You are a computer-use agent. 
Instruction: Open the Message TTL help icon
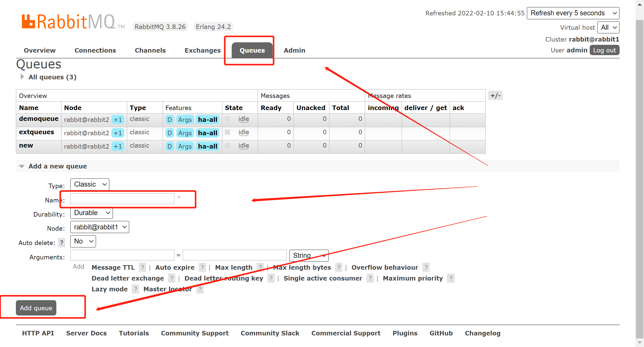tap(142, 267)
